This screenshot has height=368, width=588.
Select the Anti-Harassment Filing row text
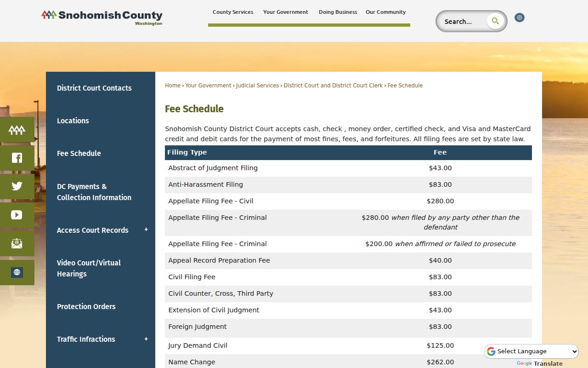point(206,184)
